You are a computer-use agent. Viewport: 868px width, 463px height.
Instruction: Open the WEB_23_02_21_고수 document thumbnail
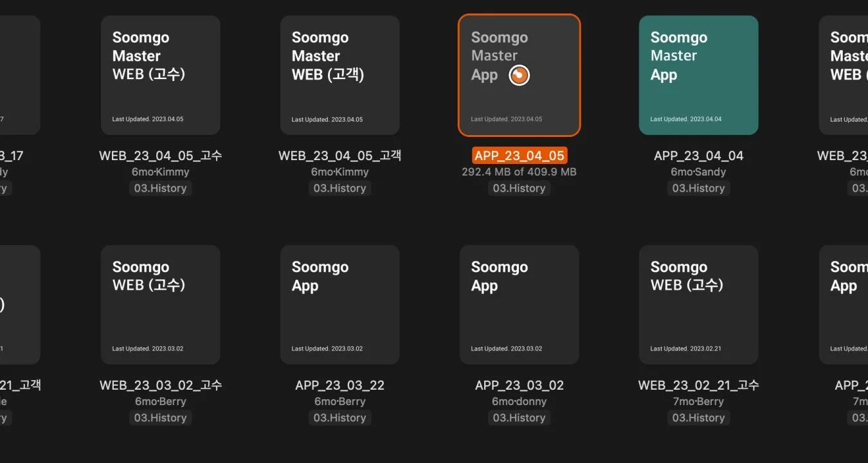pos(698,305)
